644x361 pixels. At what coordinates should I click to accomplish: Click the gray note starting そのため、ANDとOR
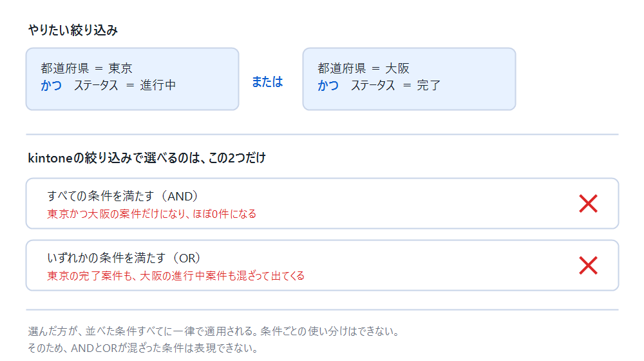tap(143, 348)
